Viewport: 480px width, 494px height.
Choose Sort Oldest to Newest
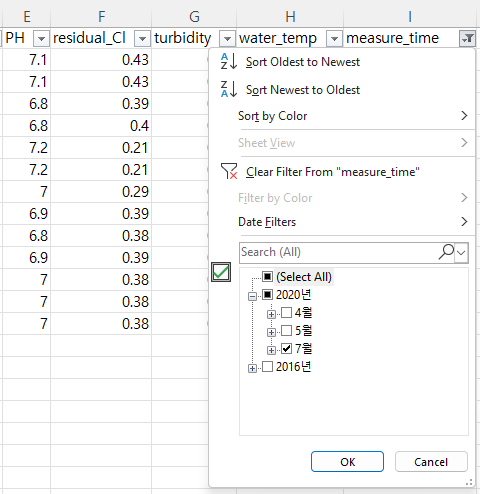(x=342, y=62)
